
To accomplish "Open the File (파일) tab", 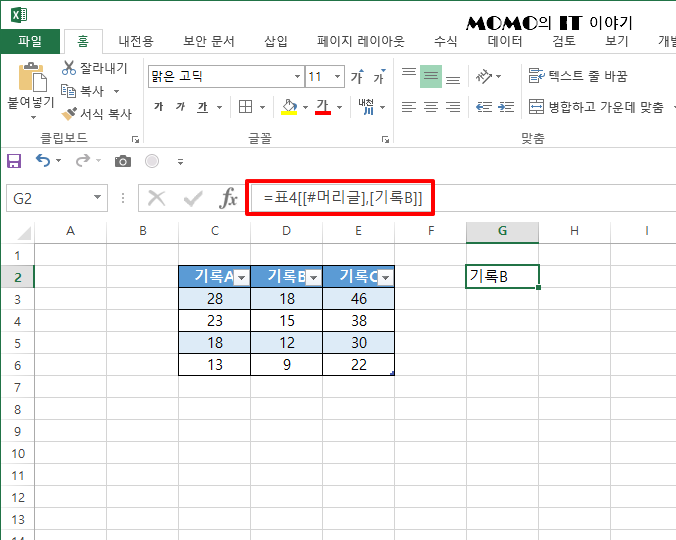I will click(x=30, y=41).
